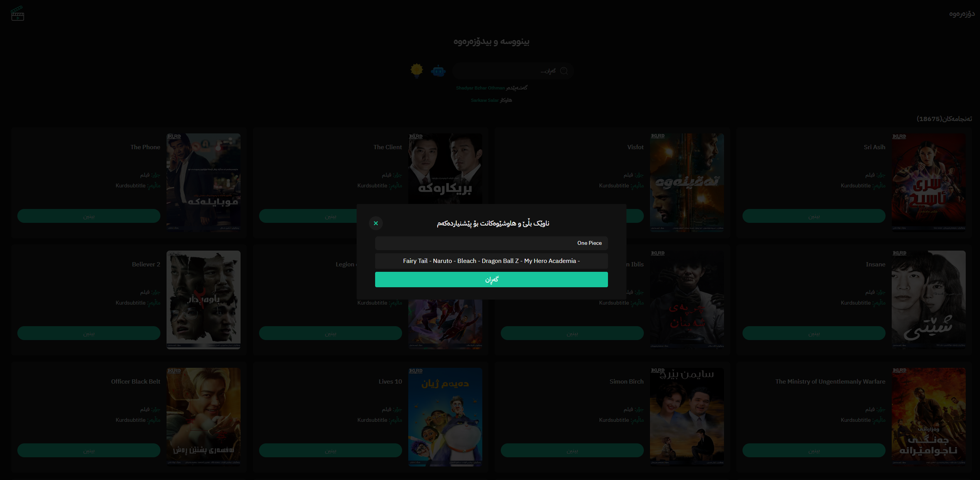Click the main search input field
The image size is (980, 480).
point(513,71)
